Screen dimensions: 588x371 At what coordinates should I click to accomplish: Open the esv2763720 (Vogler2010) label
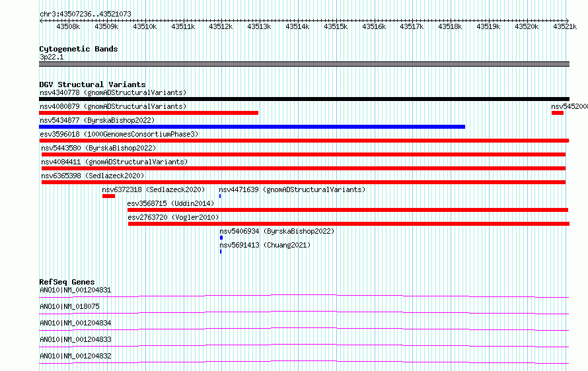[173, 217]
